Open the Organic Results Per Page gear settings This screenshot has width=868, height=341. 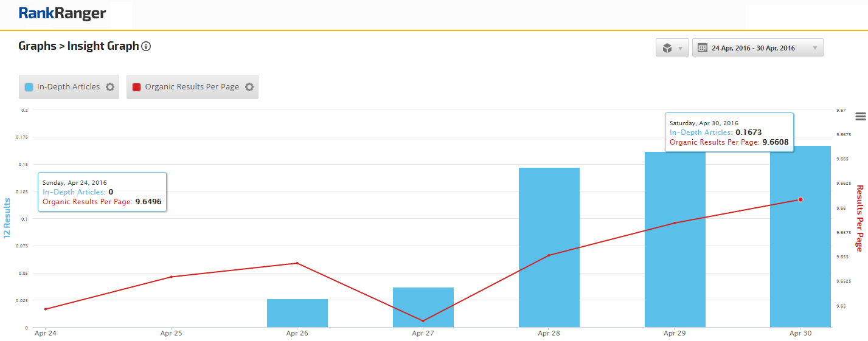click(249, 87)
